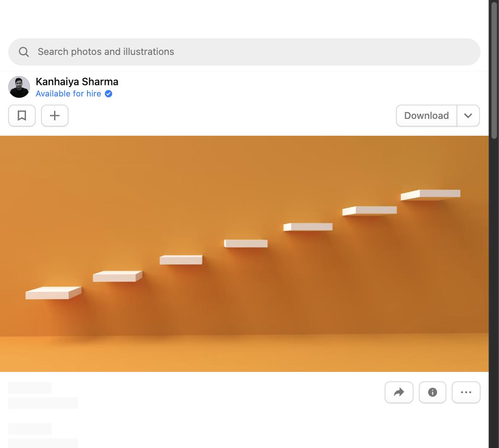This screenshot has height=448, width=499.
Task: Click the Available for hire link
Action: [x=68, y=94]
